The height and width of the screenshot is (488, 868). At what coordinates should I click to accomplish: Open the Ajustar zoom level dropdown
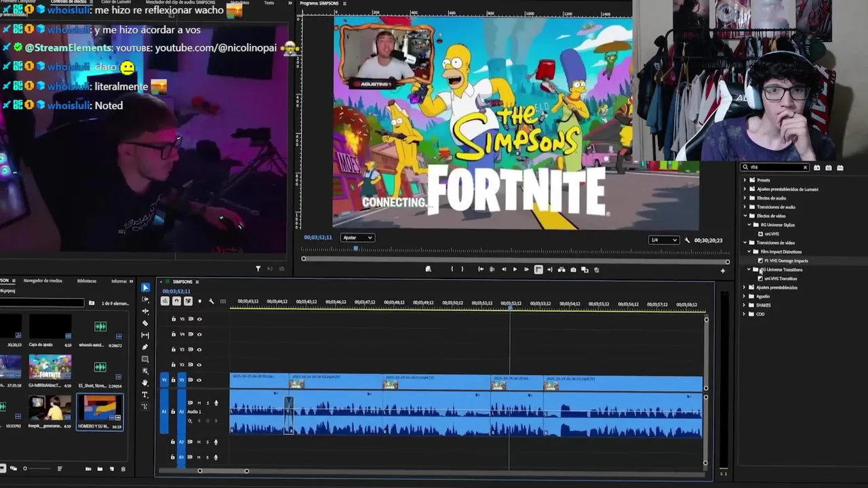(x=357, y=238)
